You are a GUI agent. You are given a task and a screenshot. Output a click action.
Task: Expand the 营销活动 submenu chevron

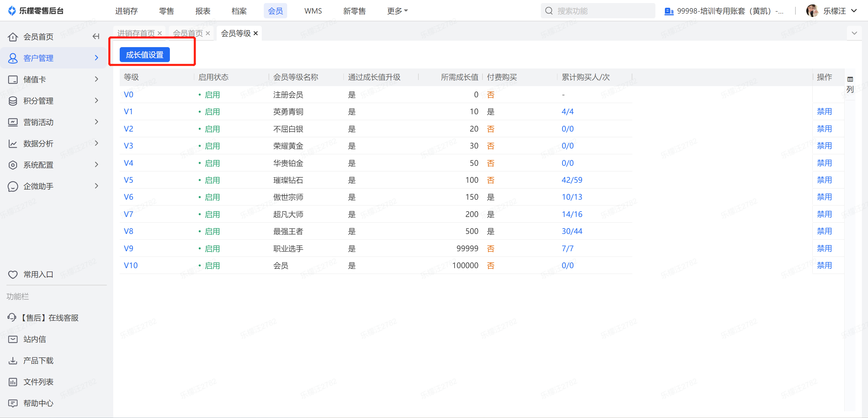click(96, 122)
